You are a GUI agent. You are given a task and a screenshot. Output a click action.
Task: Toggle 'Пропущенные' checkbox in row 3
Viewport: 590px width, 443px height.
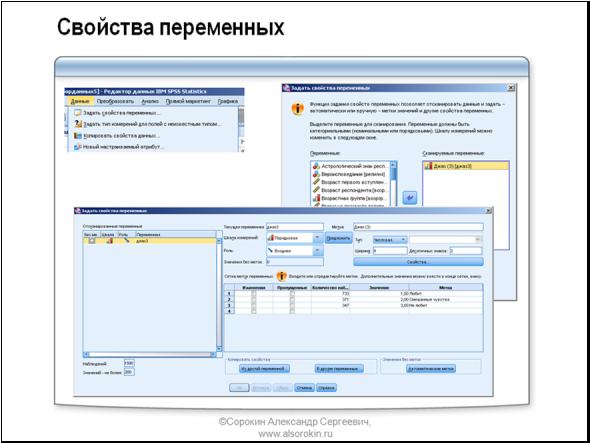pyautogui.click(x=292, y=306)
